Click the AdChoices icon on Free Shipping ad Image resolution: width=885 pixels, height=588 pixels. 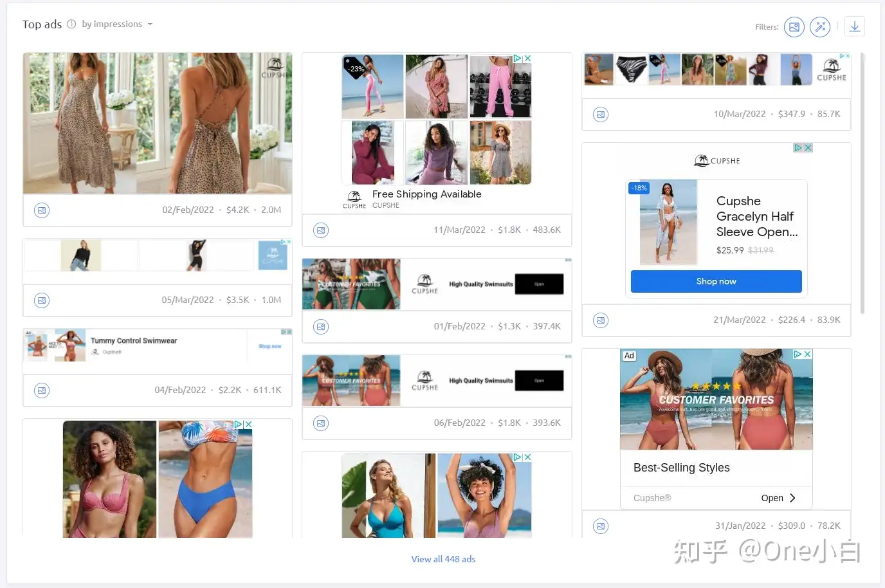tap(517, 59)
